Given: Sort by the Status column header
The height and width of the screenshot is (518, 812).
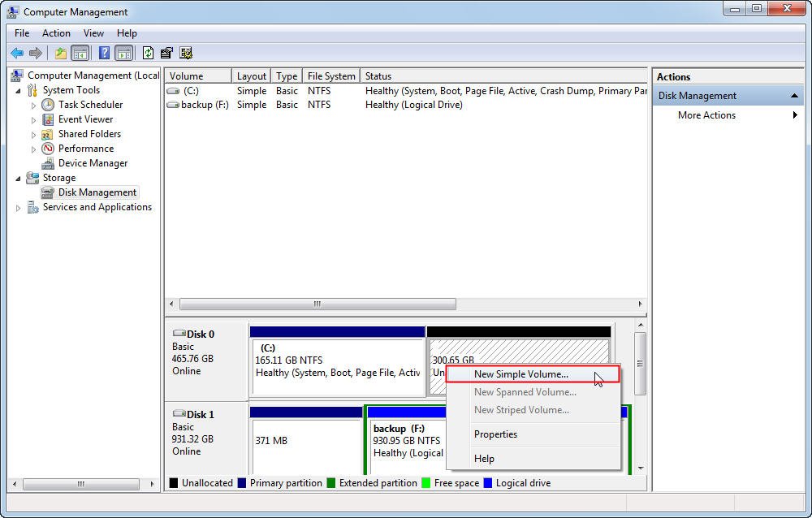Looking at the screenshot, I should coord(503,76).
